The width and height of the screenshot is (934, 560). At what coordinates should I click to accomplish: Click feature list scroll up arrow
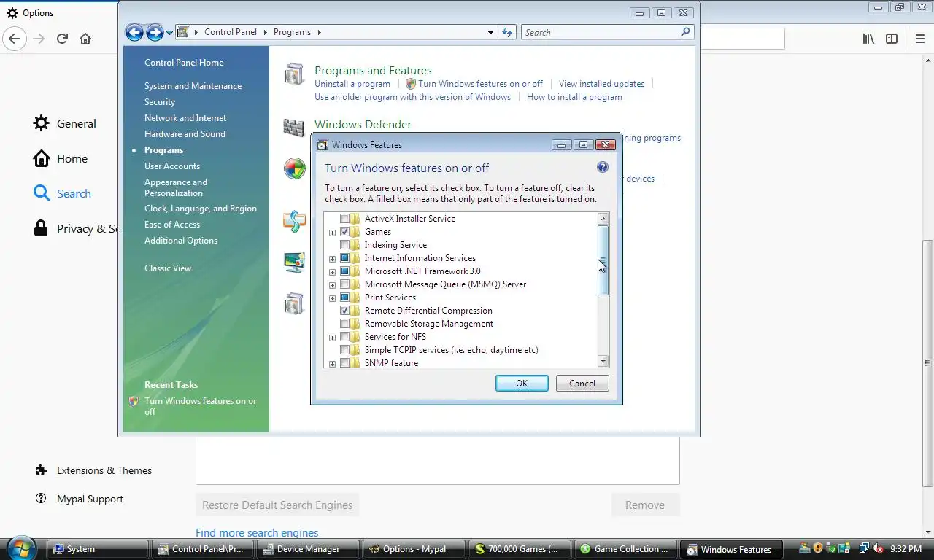(x=603, y=218)
